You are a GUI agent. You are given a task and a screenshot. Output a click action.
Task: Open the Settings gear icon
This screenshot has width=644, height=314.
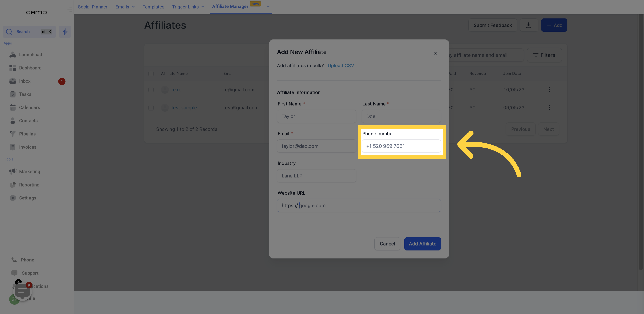(x=13, y=198)
